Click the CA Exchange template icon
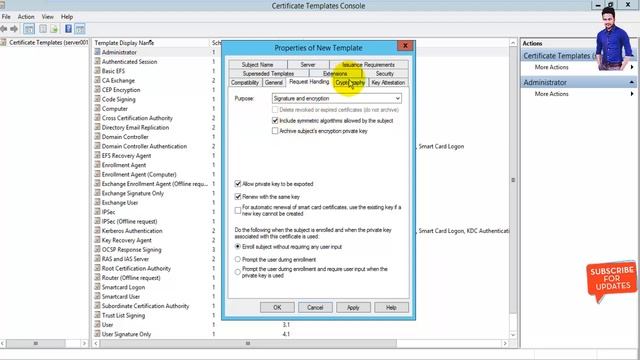 97,80
